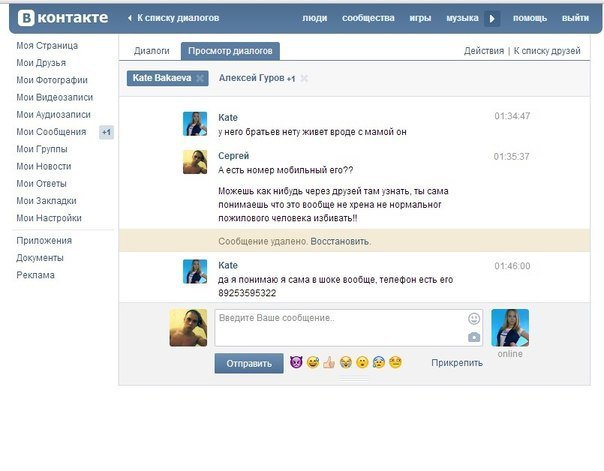Restore deleted message with Восстановить

[341, 241]
